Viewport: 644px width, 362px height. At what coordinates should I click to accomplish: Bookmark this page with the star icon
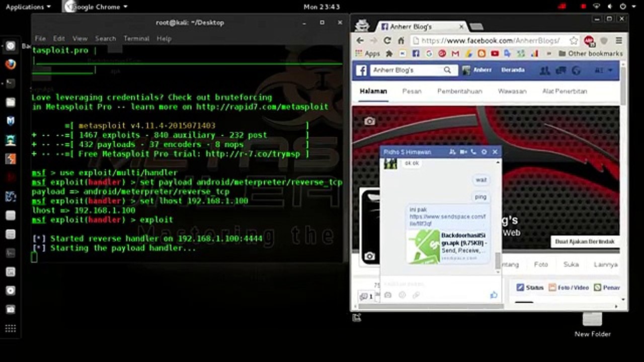point(574,41)
